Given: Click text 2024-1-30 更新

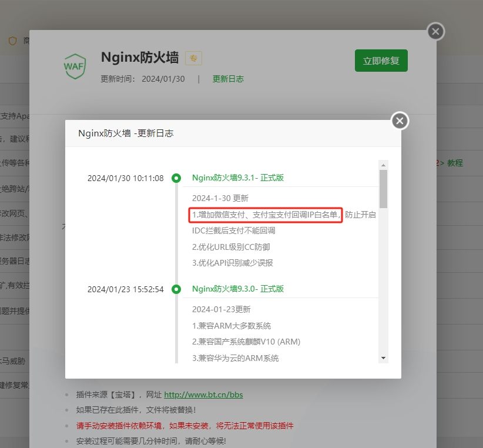Looking at the screenshot, I should [x=220, y=198].
